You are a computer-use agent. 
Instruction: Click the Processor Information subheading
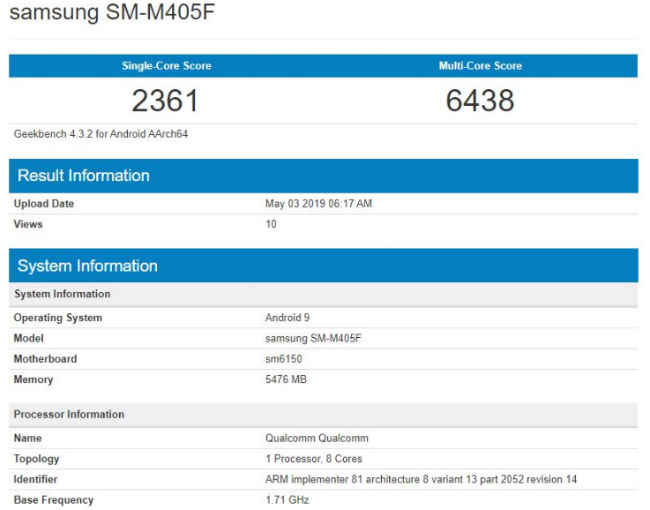tap(323, 415)
